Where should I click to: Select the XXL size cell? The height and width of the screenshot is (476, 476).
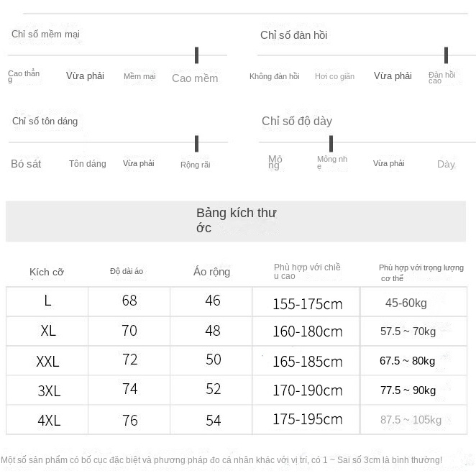[x=47, y=361]
